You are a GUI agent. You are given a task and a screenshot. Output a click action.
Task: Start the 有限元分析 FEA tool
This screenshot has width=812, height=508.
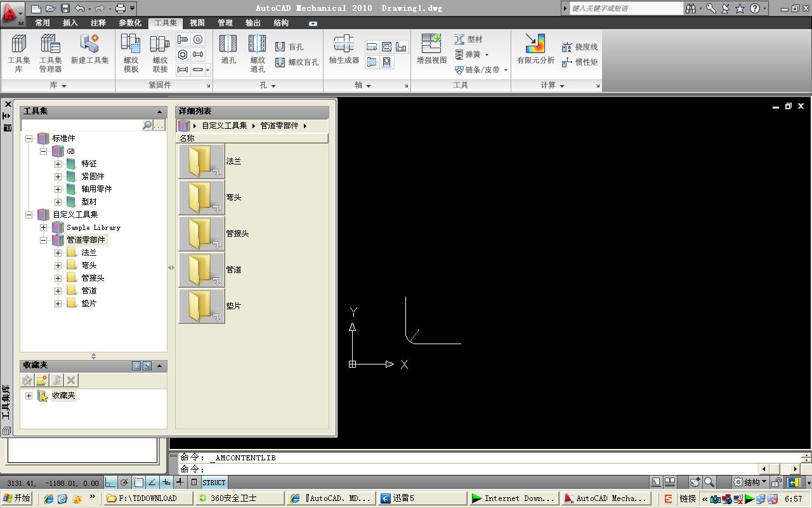pos(535,50)
